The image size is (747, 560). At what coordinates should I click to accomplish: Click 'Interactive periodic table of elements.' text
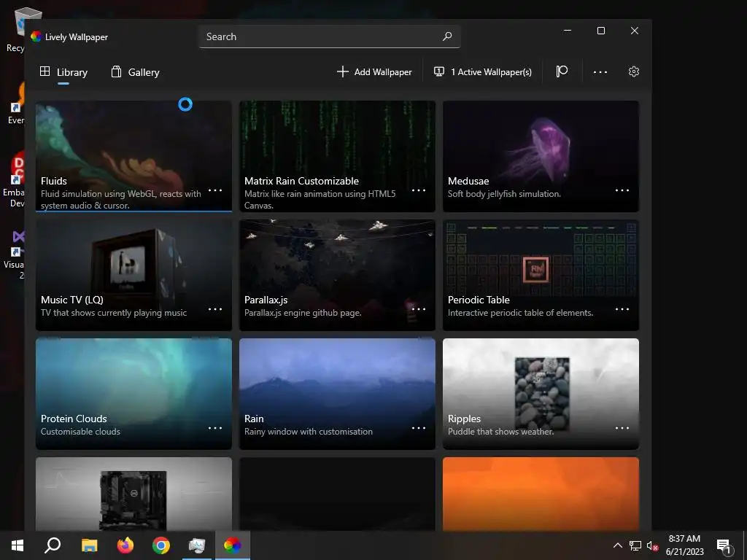pyautogui.click(x=520, y=313)
